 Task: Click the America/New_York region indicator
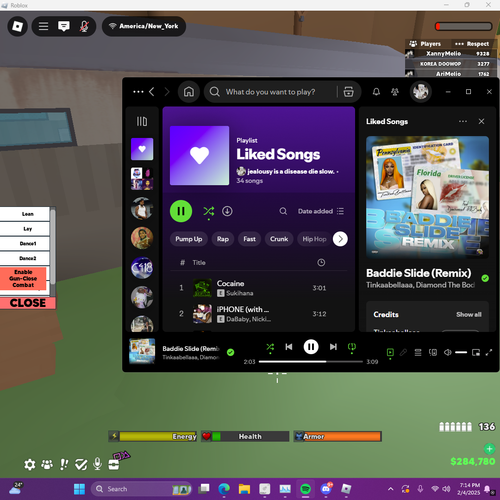144,26
